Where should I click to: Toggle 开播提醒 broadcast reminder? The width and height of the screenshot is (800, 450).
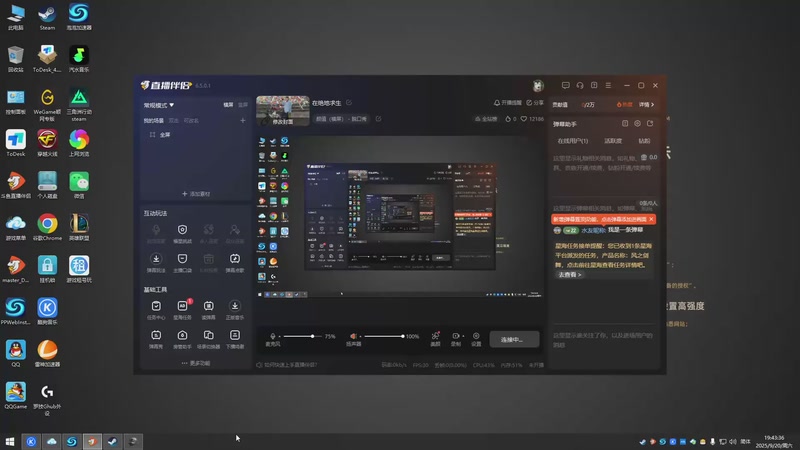pyautogui.click(x=508, y=103)
